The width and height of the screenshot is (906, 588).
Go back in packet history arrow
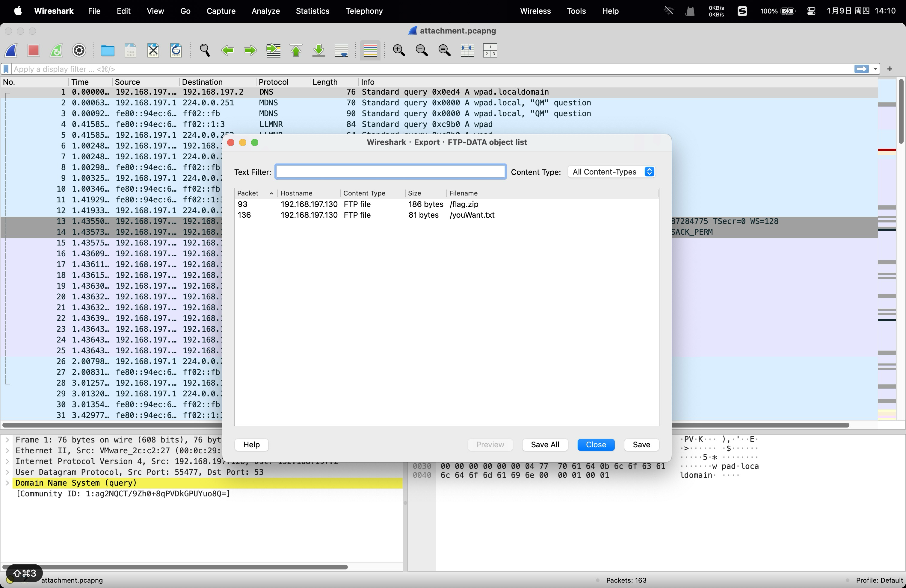pos(228,50)
